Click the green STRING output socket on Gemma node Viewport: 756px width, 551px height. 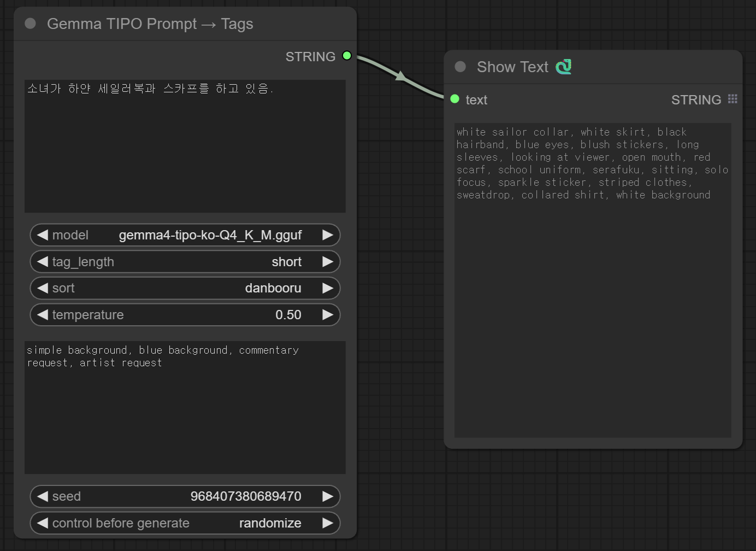click(x=347, y=56)
